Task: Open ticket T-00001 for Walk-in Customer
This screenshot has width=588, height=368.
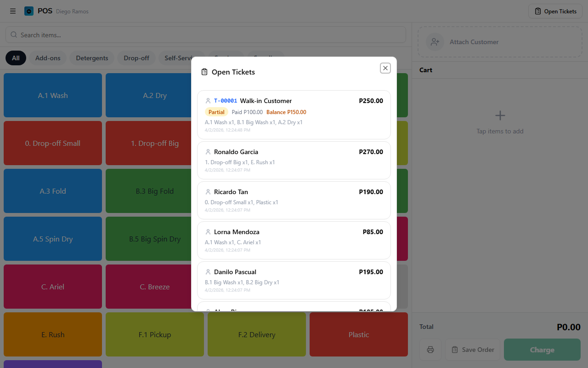Action: (x=294, y=115)
